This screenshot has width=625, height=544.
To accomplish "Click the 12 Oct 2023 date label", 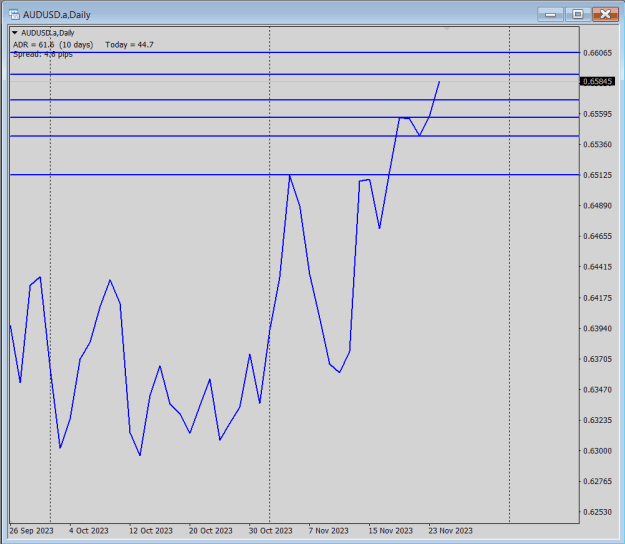I will 151,531.
